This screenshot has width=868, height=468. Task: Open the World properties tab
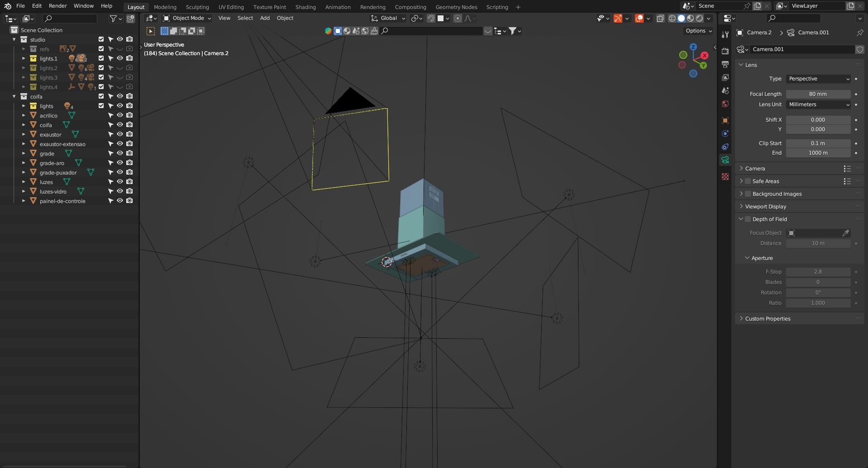[x=725, y=104]
